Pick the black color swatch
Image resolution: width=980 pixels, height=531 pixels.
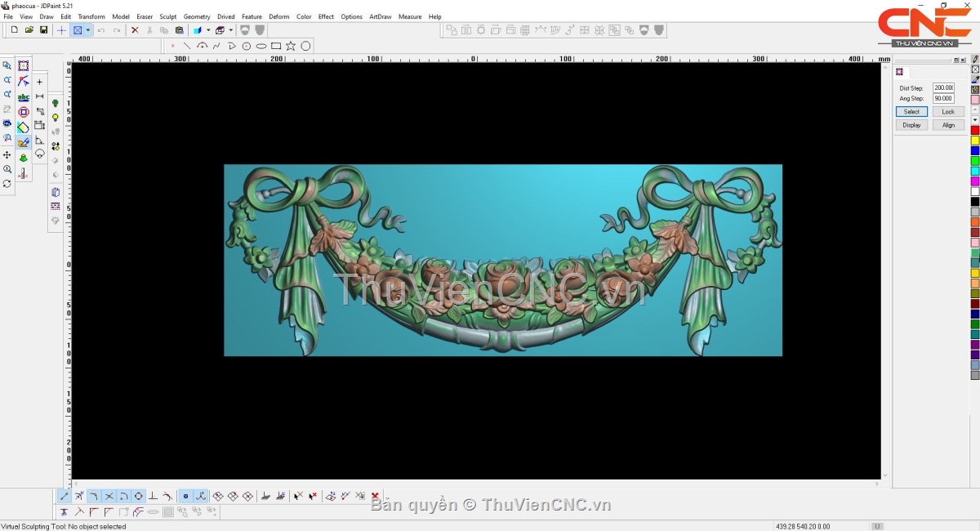point(975,202)
